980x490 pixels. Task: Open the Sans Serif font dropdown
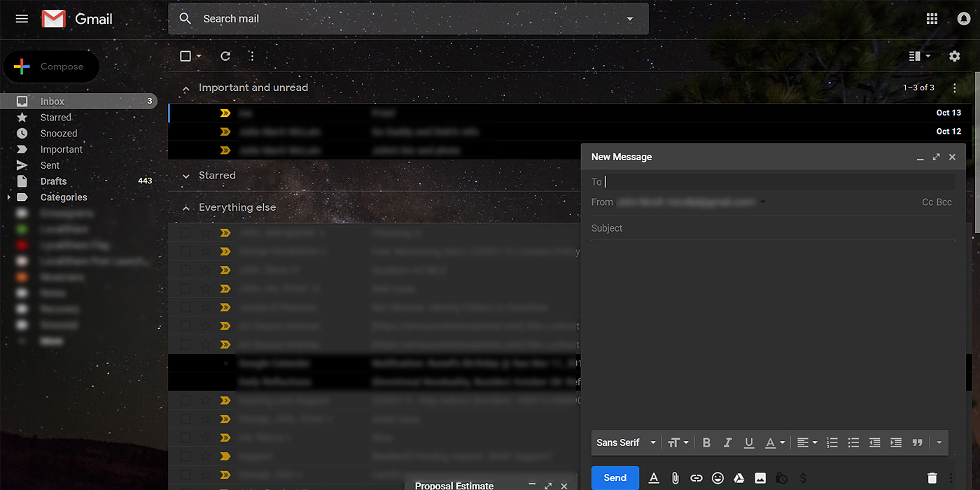coord(622,442)
